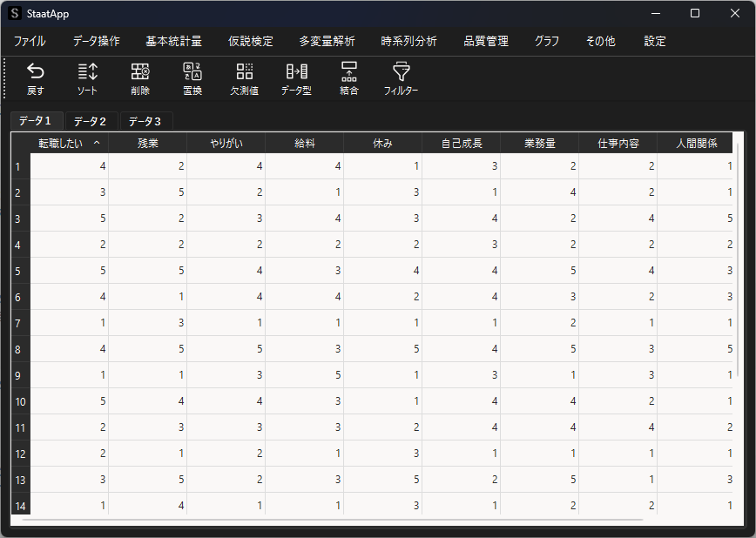Click the 削除 delete icon
Viewport: 756px width, 538px height.
[x=140, y=77]
